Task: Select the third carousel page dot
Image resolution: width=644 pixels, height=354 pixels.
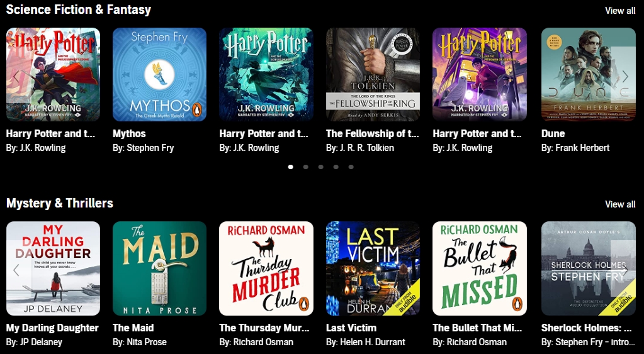Action: [x=321, y=167]
